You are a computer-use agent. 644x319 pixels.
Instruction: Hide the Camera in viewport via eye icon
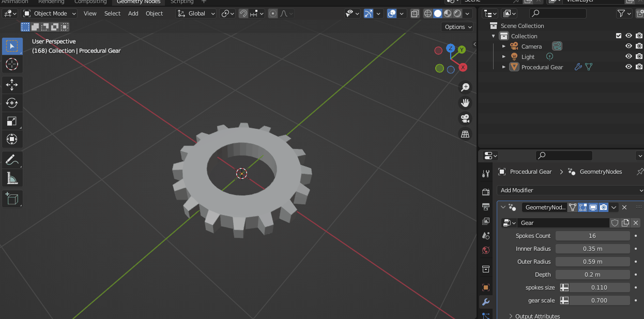point(629,47)
